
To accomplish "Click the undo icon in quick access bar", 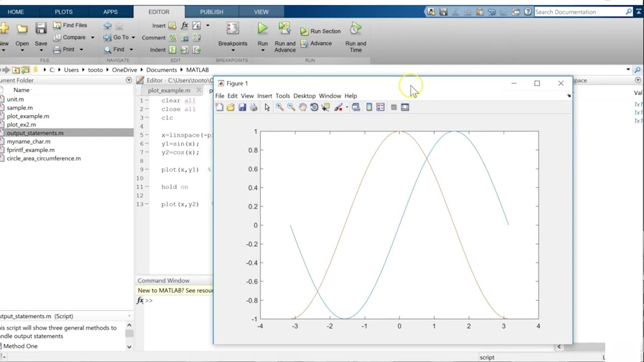I will point(492,12).
